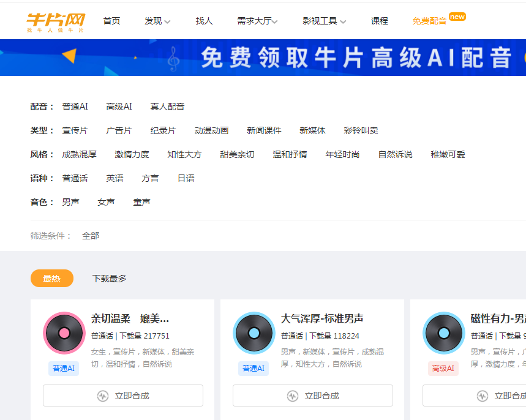
Task: Filter 配音 by 高级AI
Action: click(119, 107)
